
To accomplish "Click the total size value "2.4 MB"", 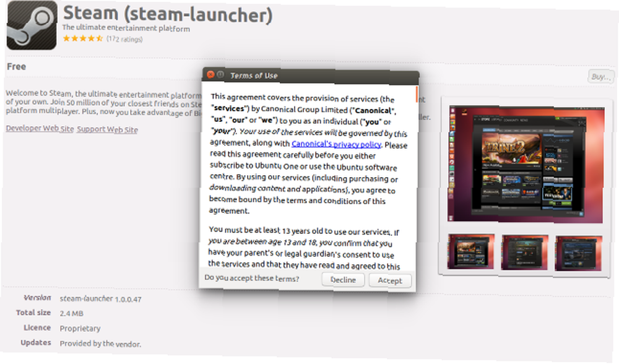I will pos(71,313).
